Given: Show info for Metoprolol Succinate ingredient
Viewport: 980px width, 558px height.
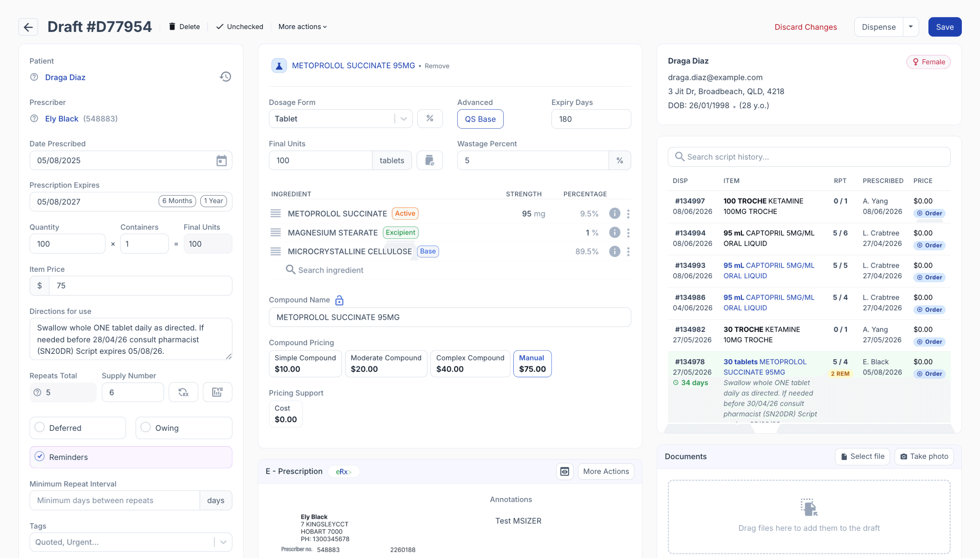Looking at the screenshot, I should 614,214.
